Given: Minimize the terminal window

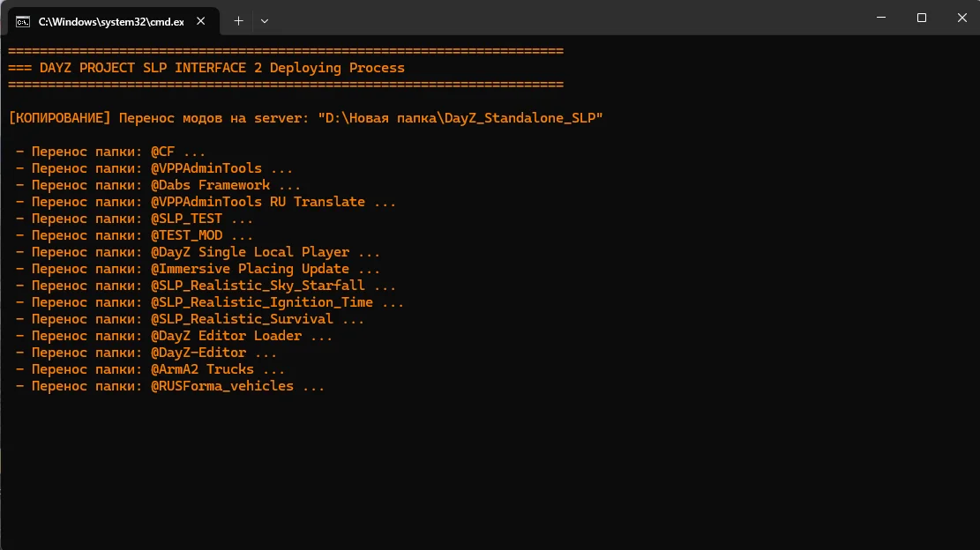Looking at the screenshot, I should click(x=881, y=18).
